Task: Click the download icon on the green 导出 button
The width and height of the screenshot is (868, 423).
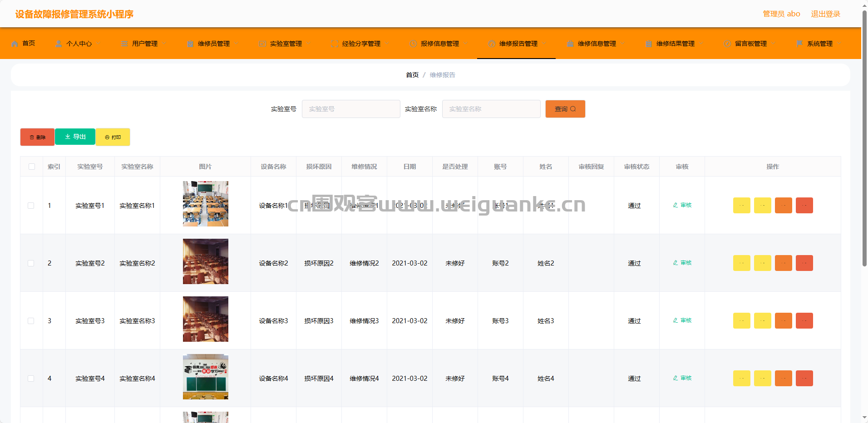Action: (x=68, y=137)
